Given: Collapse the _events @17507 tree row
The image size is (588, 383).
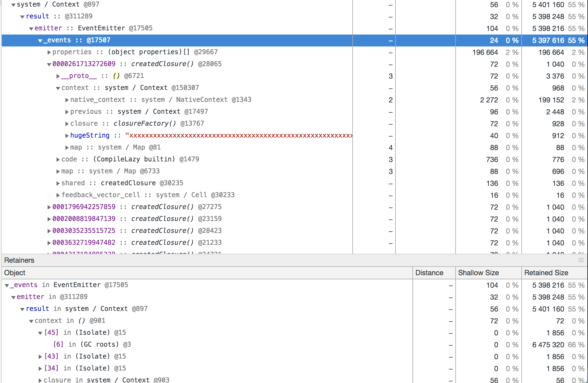Looking at the screenshot, I should click(40, 41).
